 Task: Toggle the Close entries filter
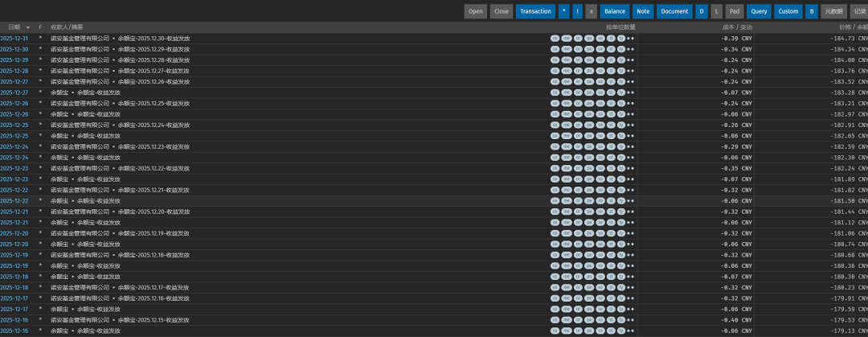pyautogui.click(x=502, y=11)
